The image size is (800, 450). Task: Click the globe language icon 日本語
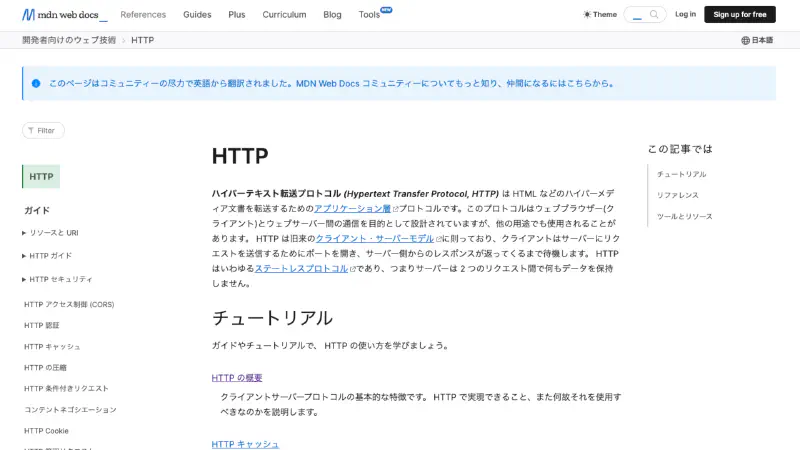pyautogui.click(x=746, y=40)
